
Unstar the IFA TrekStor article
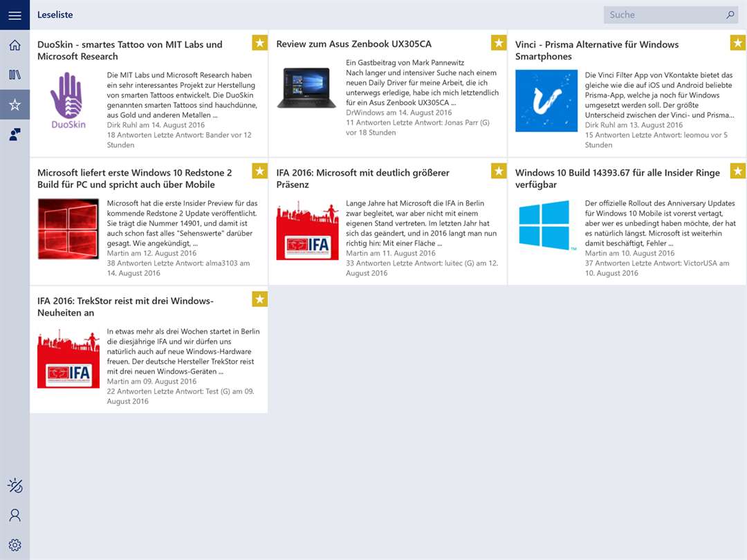(x=259, y=299)
